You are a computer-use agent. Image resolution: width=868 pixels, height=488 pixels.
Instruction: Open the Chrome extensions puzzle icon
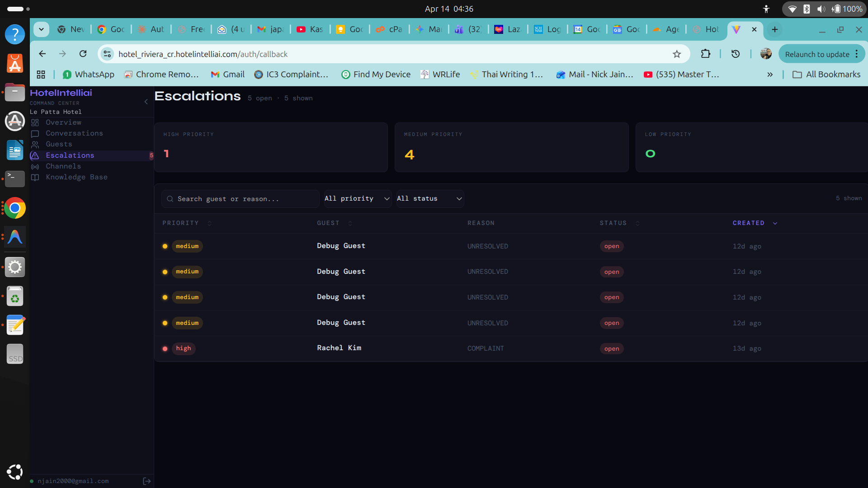click(705, 54)
